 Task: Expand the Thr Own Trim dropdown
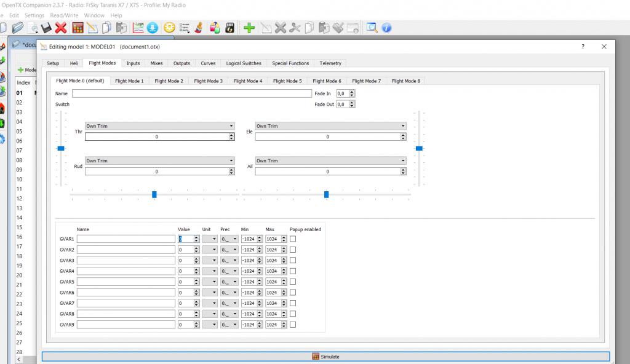coord(159,126)
